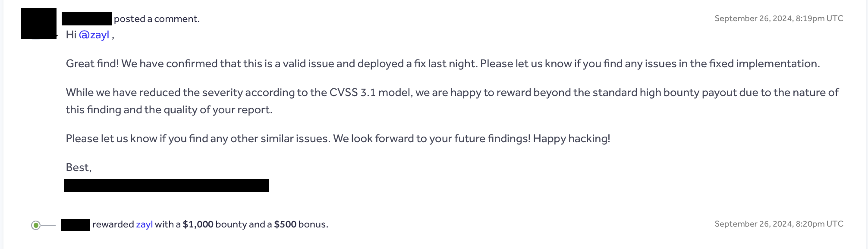868x249 pixels.
Task: Click the 8:19pm UTC comment timestamp
Action: (x=778, y=19)
